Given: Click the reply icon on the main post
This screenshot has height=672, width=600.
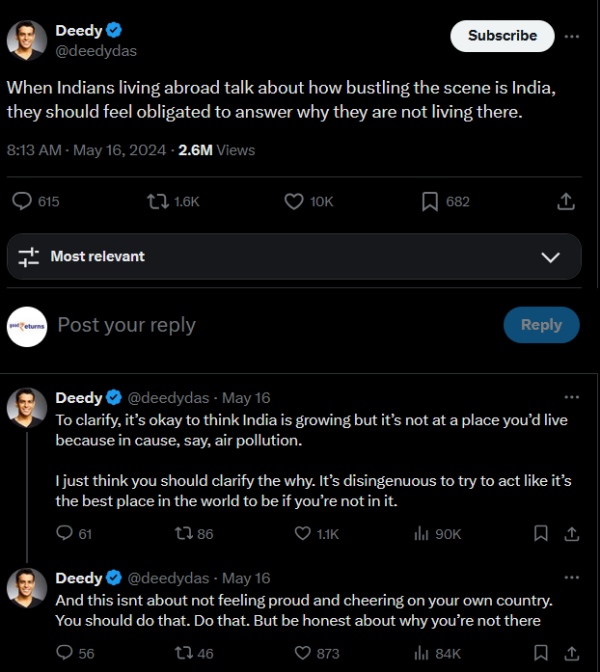Looking at the screenshot, I should click(x=22, y=201).
